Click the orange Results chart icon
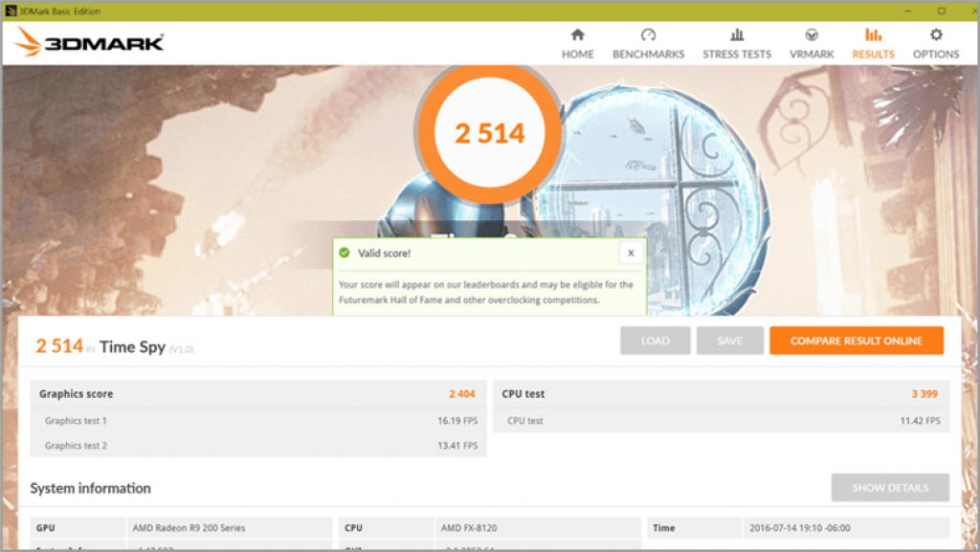The image size is (980, 552). pos(873,35)
